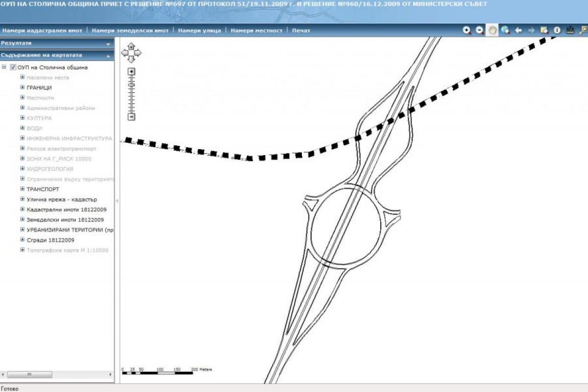The height and width of the screenshot is (392, 588).
Task: Click Намери местност in the top bar
Action: [257, 30]
